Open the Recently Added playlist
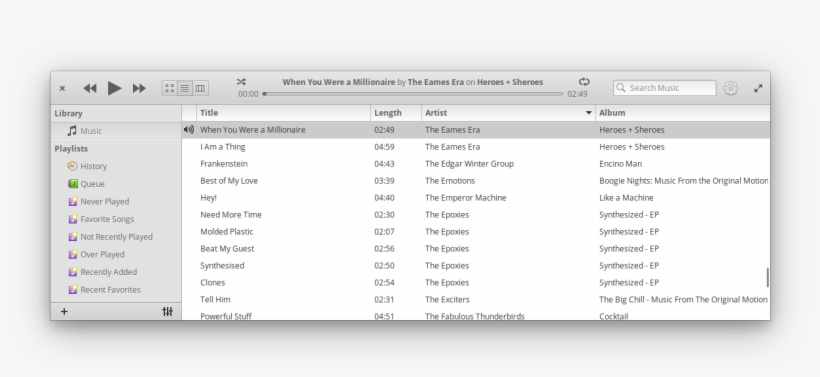This screenshot has height=377, width=820. coord(116,272)
